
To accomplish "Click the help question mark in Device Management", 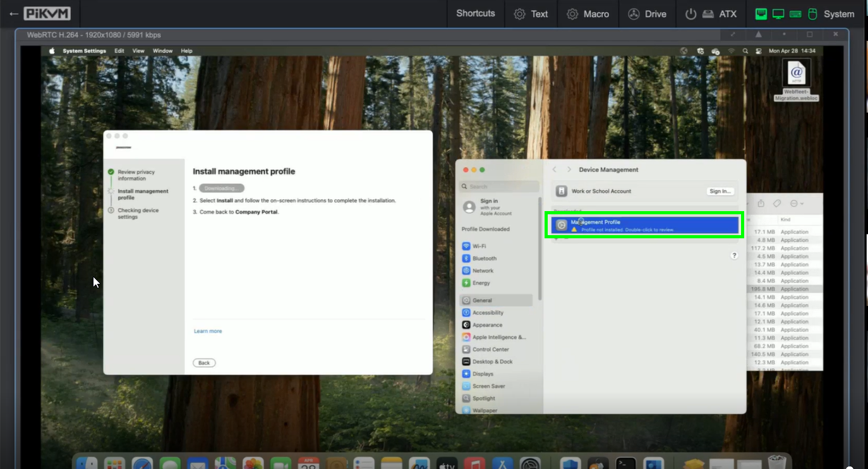I will (x=734, y=255).
